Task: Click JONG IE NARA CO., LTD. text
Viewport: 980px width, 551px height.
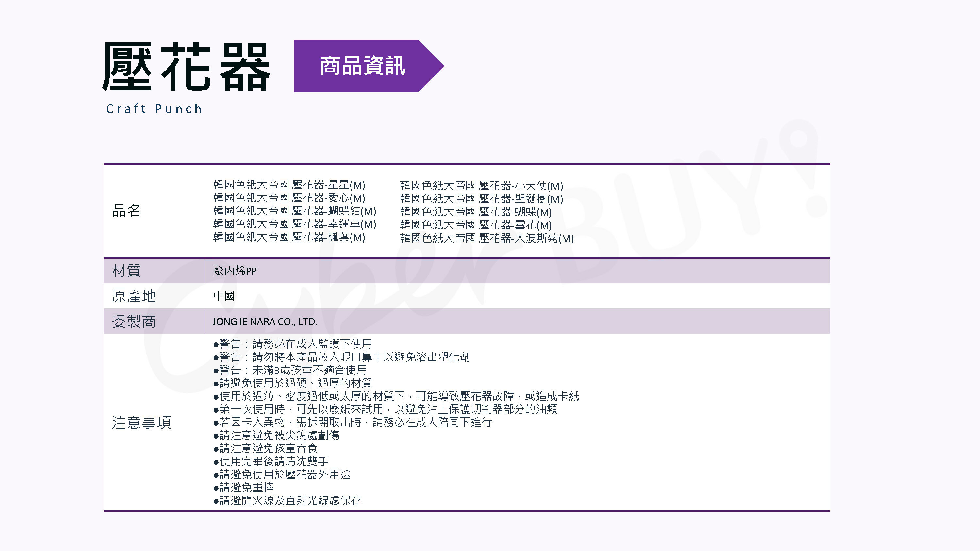Action: click(264, 322)
